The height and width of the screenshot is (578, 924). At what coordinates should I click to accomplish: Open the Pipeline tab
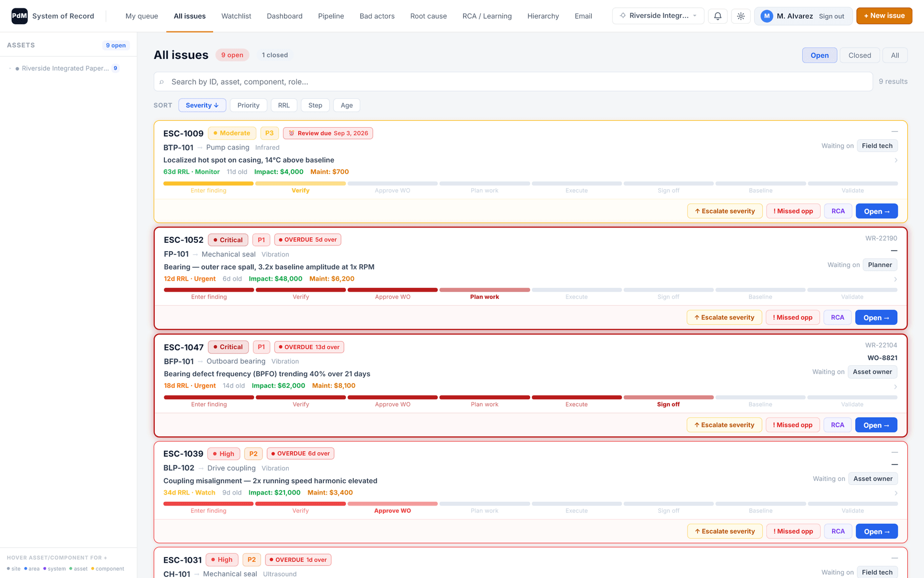point(331,16)
